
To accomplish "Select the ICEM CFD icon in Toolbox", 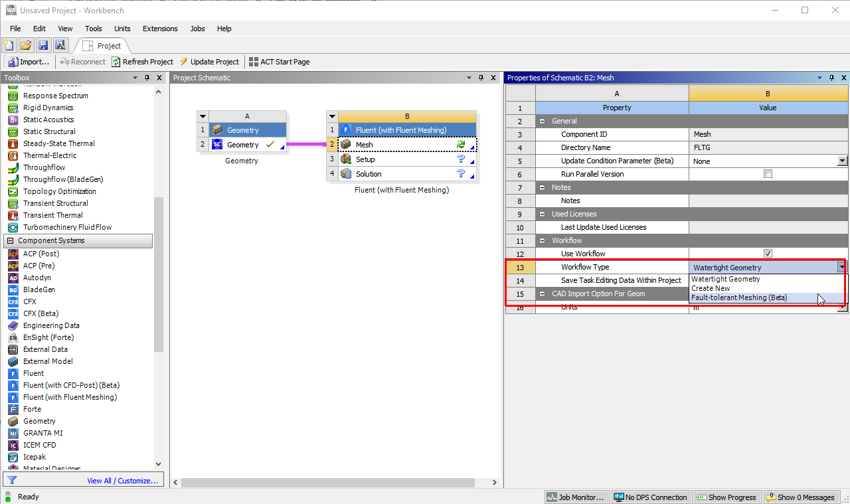I will tap(13, 445).
